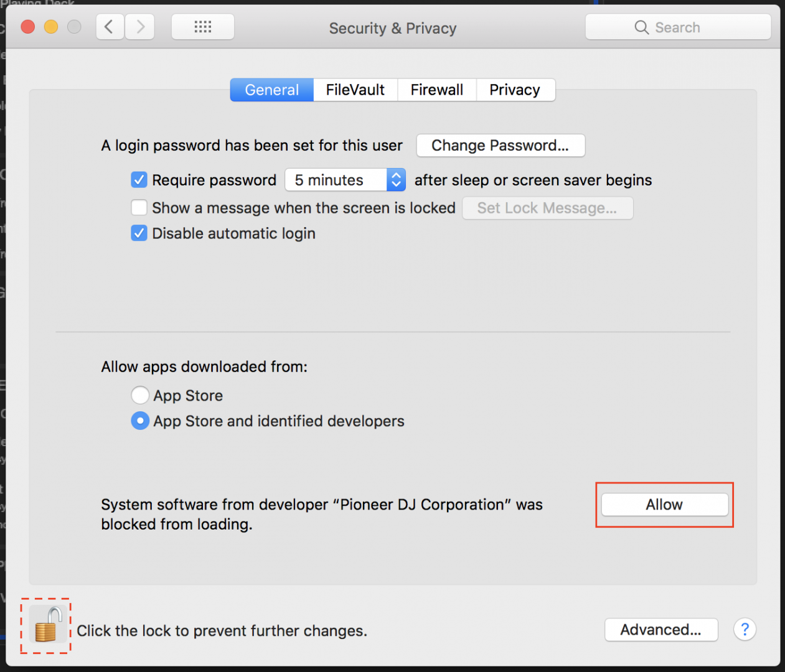
Task: Uncheck Disable automatic login
Action: pyautogui.click(x=139, y=233)
